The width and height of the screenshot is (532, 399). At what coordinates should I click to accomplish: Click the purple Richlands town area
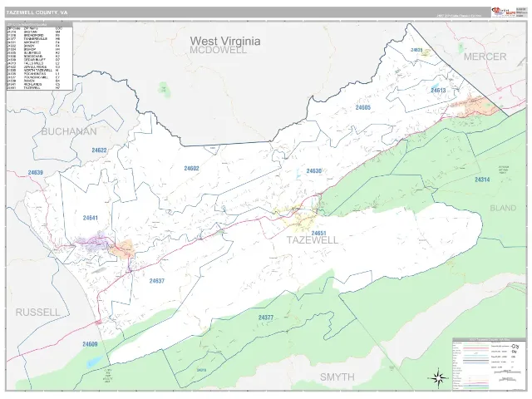tap(93, 242)
